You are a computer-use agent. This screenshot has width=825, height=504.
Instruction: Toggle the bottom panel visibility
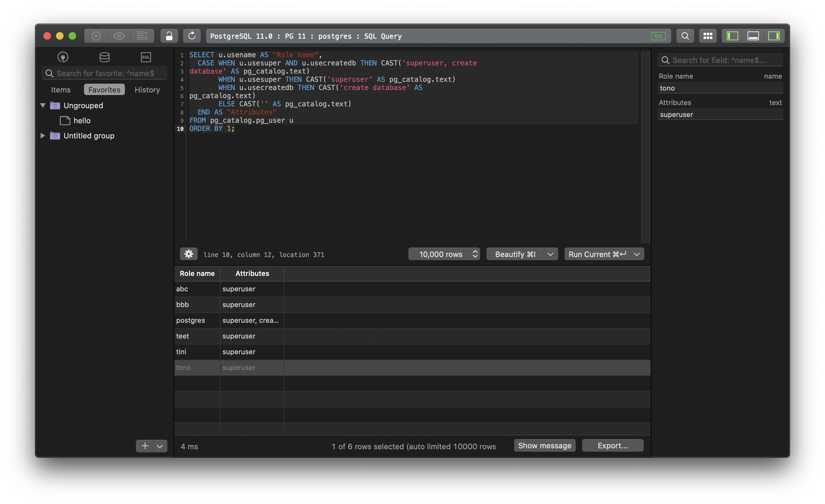[753, 36]
